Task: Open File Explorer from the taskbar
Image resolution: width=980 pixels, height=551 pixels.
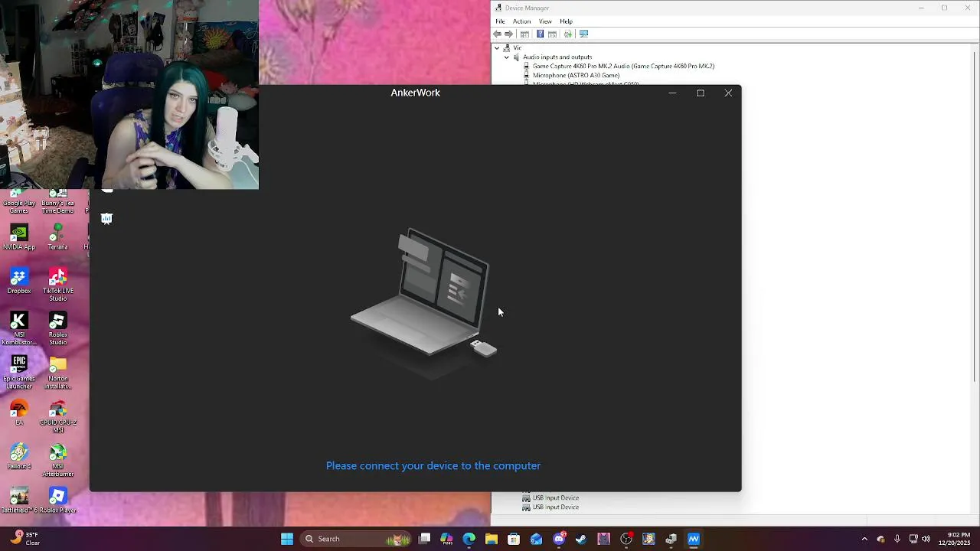Action: (x=492, y=539)
